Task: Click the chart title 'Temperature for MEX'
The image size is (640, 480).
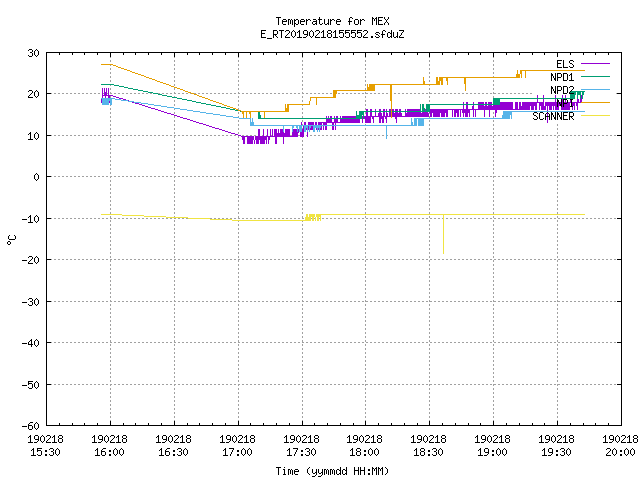Action: [332, 21]
